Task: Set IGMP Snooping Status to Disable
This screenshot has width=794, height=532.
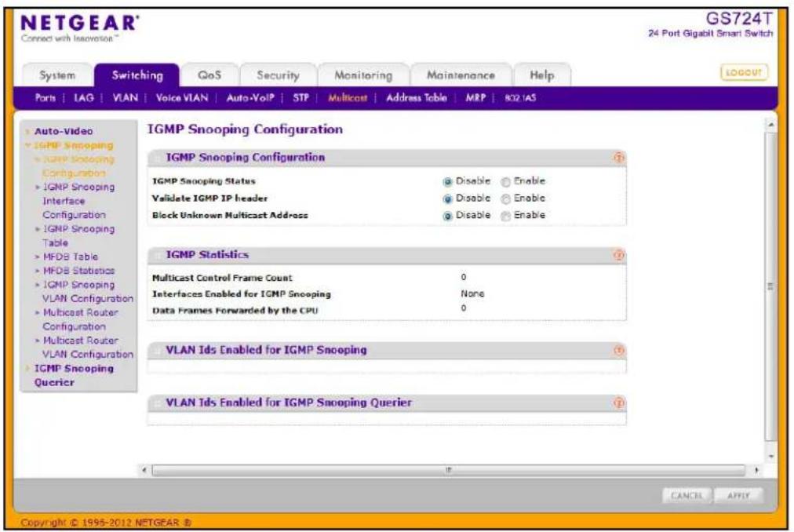Action: (x=447, y=182)
